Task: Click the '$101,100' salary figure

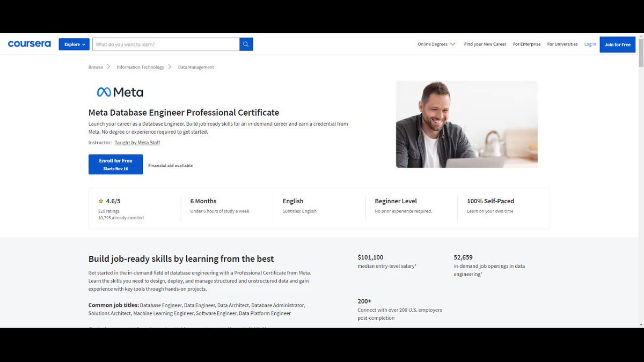Action: click(370, 257)
